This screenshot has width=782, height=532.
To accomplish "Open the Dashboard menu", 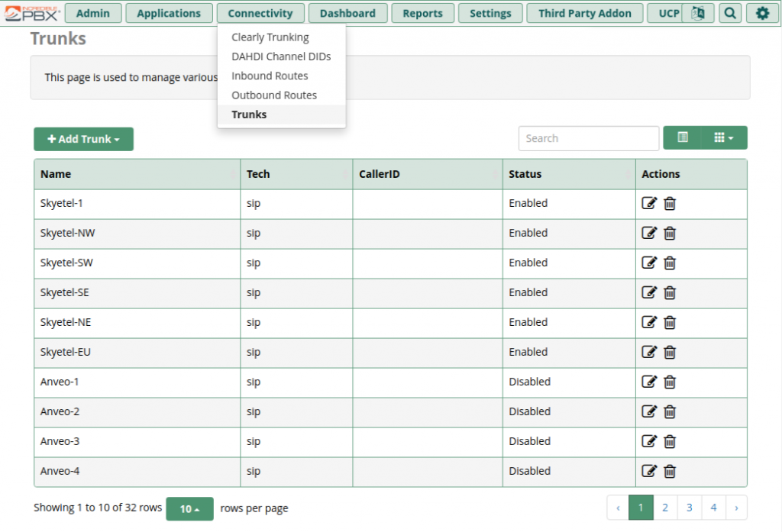I will [347, 13].
